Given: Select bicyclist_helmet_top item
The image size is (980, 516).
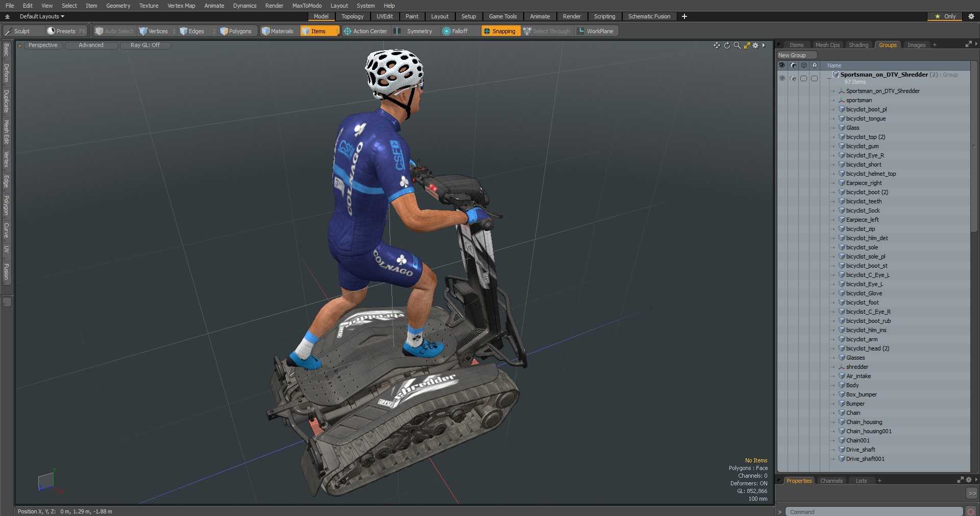Looking at the screenshot, I should pyautogui.click(x=871, y=174).
